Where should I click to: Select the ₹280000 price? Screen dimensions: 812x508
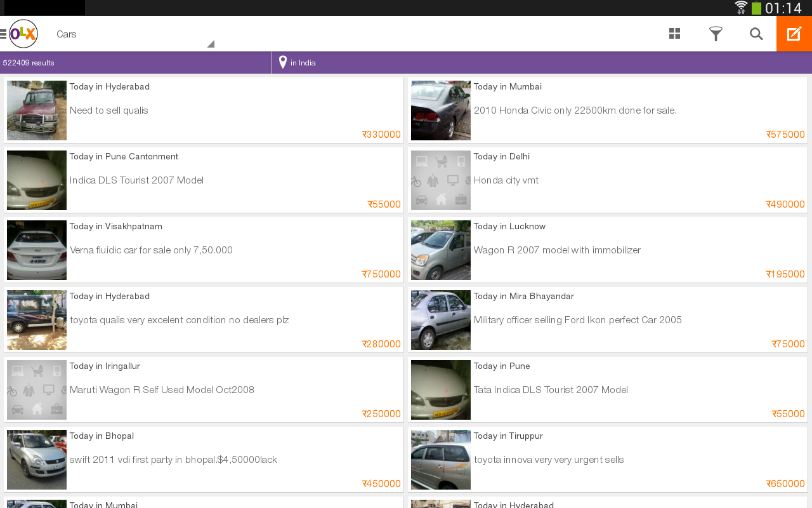pos(381,344)
